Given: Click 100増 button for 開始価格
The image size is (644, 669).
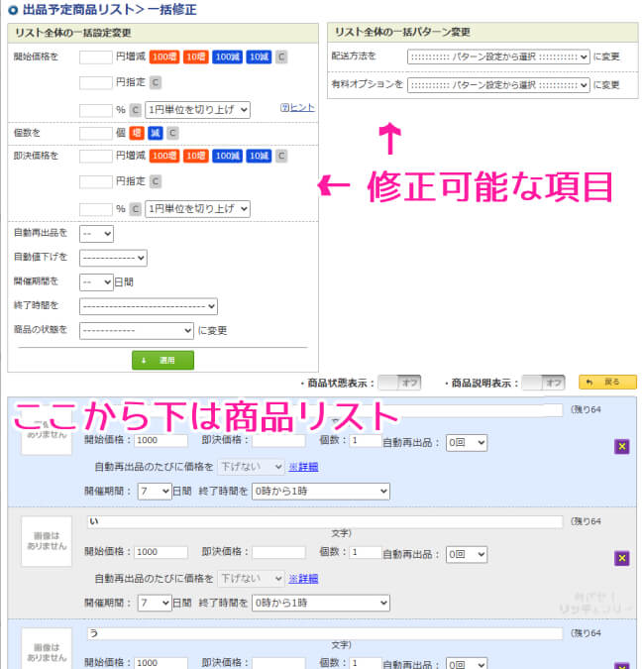Looking at the screenshot, I should pyautogui.click(x=163, y=56).
